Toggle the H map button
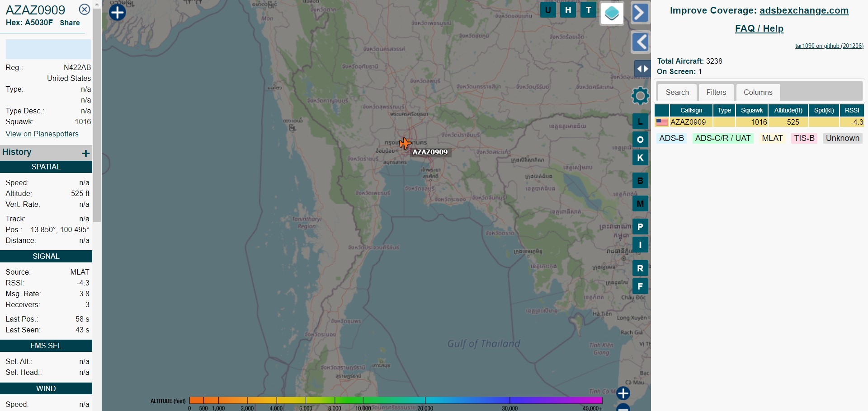Screen dimensions: 868x411 tap(568, 10)
